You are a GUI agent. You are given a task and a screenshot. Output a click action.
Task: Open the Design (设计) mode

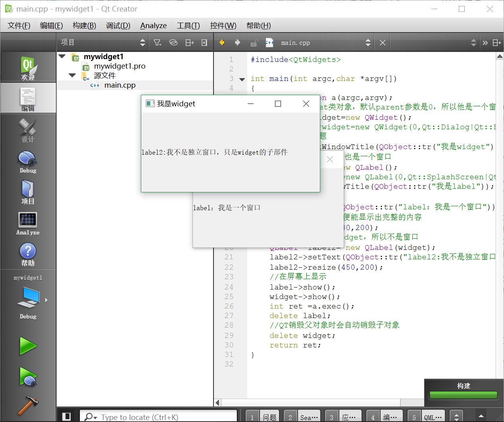pos(28,129)
